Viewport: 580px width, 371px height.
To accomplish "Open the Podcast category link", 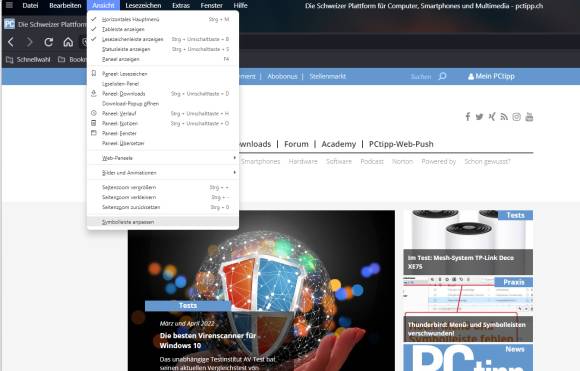I will pos(372,161).
